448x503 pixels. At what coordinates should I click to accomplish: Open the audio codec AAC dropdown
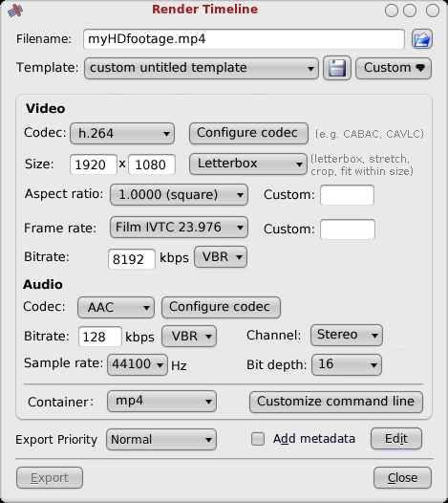click(116, 307)
